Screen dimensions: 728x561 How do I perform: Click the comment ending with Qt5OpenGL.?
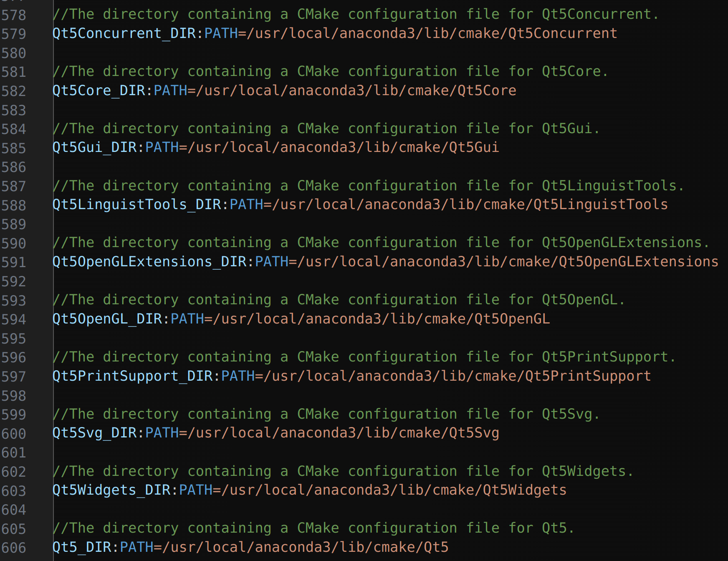click(x=339, y=300)
